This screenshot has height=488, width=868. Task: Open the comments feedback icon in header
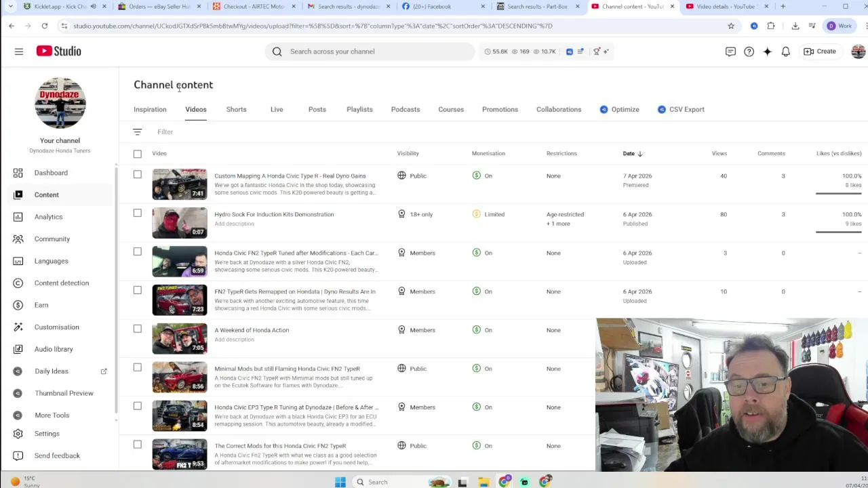pos(730,52)
